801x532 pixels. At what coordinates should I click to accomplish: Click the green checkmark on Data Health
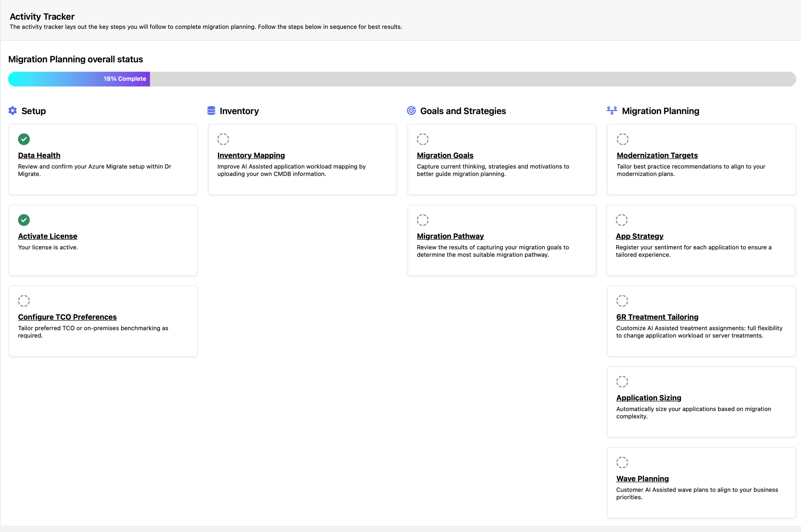[x=24, y=139]
